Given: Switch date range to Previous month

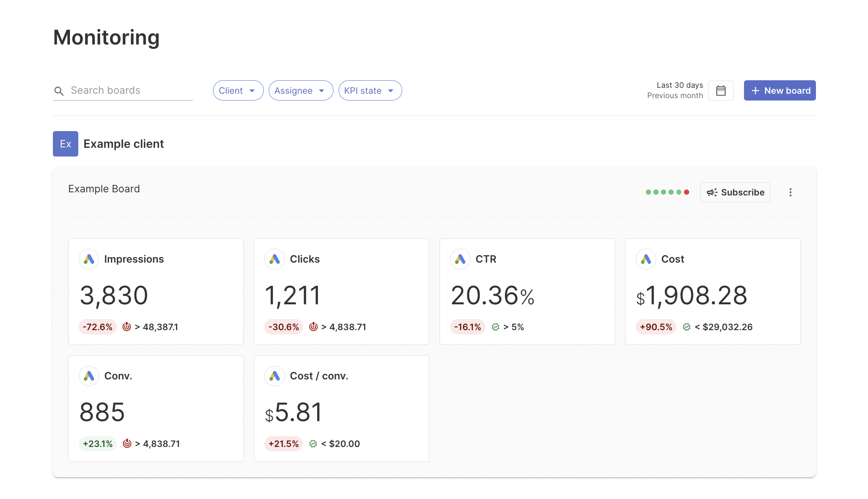Looking at the screenshot, I should [674, 95].
